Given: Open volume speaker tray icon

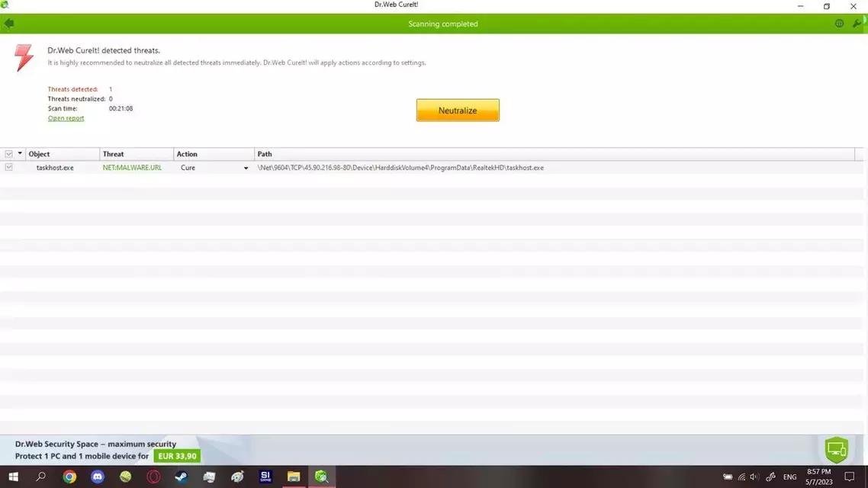Looking at the screenshot, I should tap(754, 477).
